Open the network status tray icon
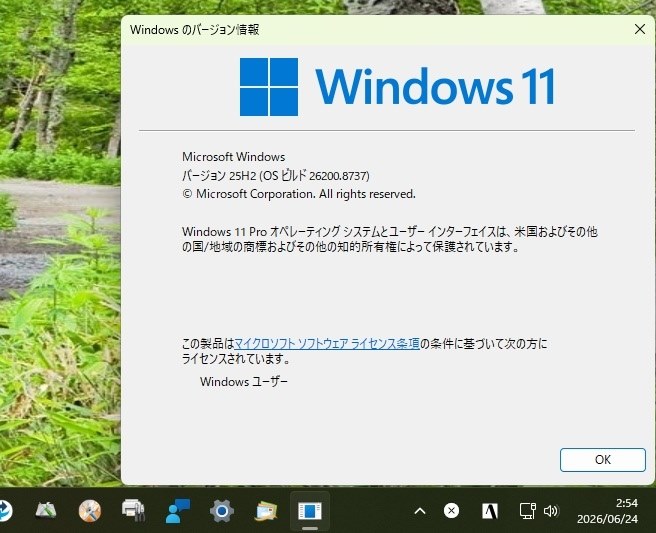Screen dimensions: 656x533 click(x=527, y=511)
